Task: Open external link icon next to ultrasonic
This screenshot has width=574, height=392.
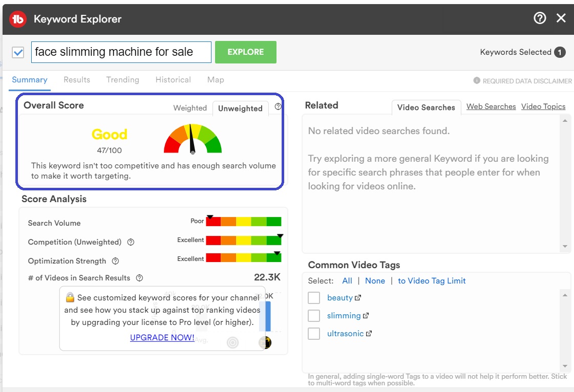Action: pos(369,334)
